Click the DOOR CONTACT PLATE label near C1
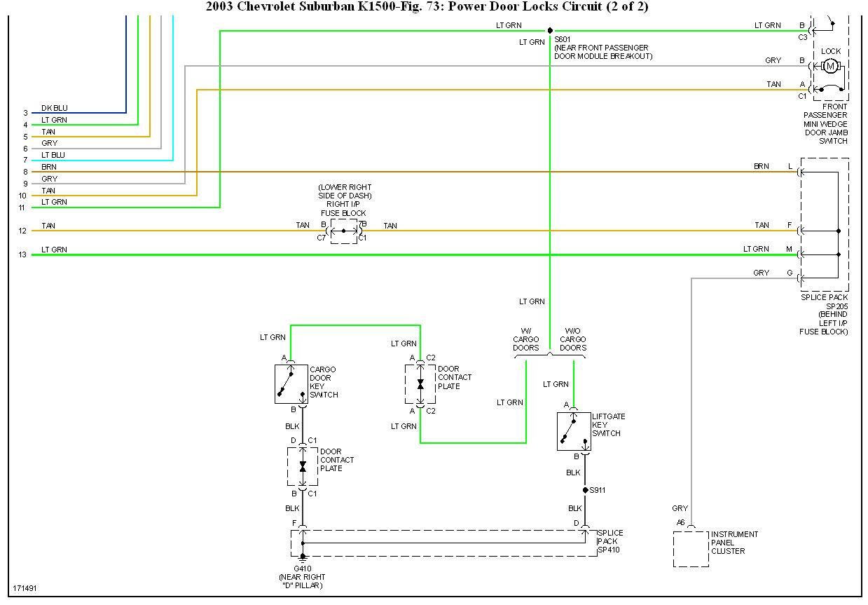Image resolution: width=868 pixels, height=605 pixels. click(337, 460)
